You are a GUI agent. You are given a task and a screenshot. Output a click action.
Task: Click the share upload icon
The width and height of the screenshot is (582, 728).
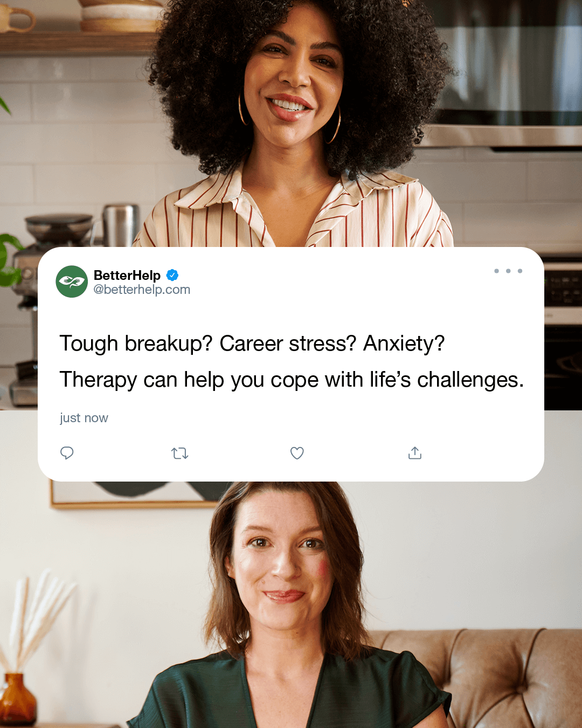[x=415, y=453]
